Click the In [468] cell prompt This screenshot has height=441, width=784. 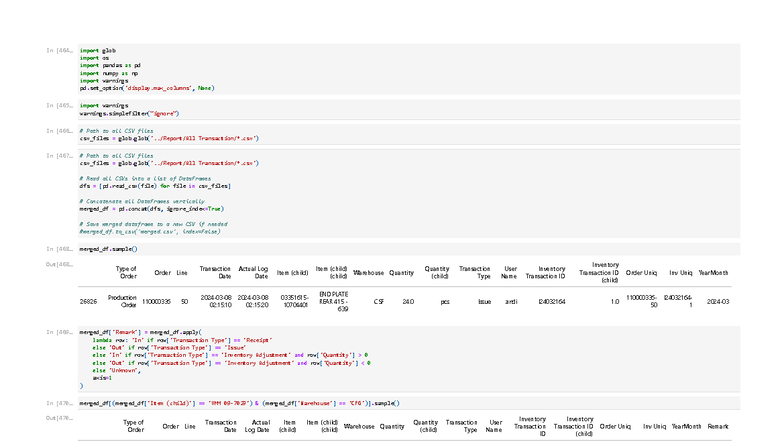[60, 249]
